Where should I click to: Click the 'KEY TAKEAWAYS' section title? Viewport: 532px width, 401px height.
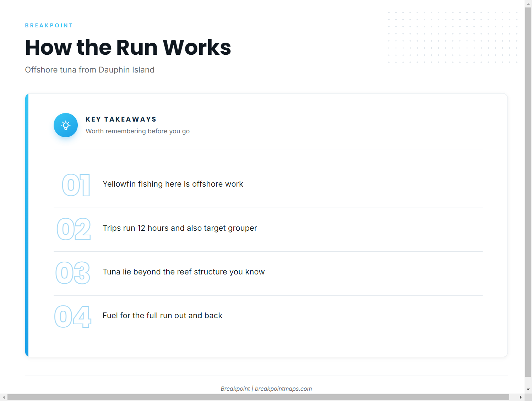point(121,119)
